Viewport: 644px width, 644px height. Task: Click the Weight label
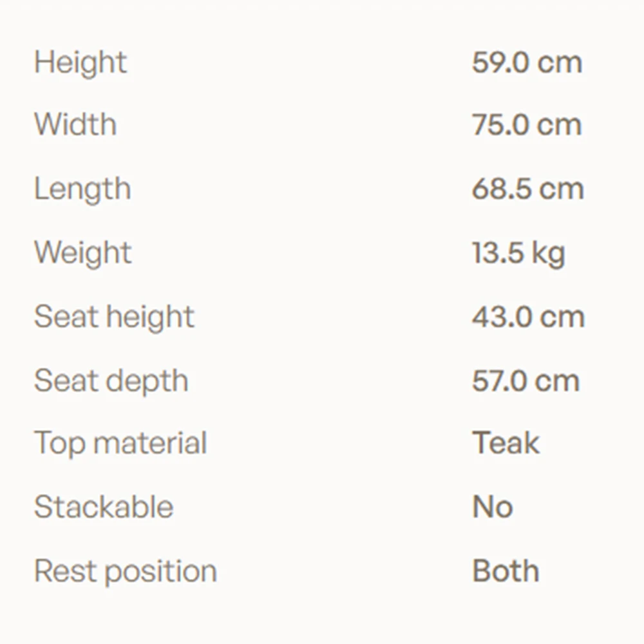click(83, 253)
